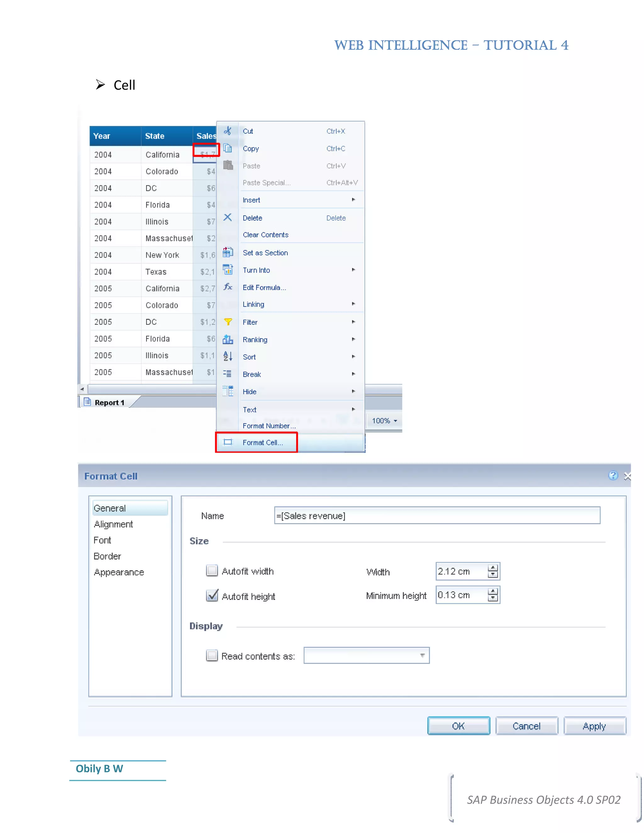Select General category in Format Cell
This screenshot has width=644, height=833.
click(130, 508)
